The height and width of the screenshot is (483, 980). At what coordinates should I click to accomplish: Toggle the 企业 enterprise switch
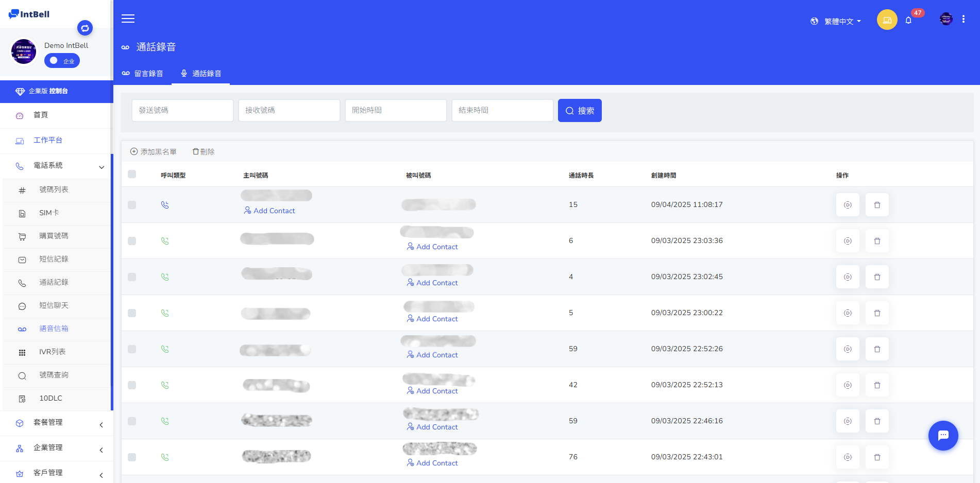pyautogui.click(x=62, y=61)
